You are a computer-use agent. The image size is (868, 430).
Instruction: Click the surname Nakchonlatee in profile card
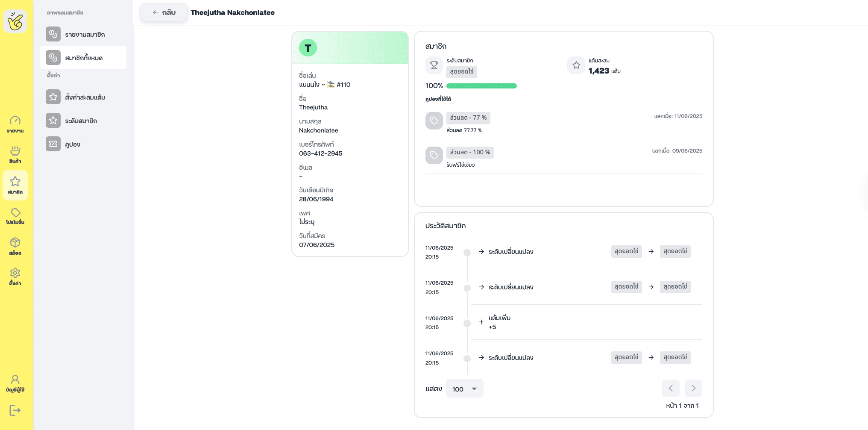(x=319, y=130)
